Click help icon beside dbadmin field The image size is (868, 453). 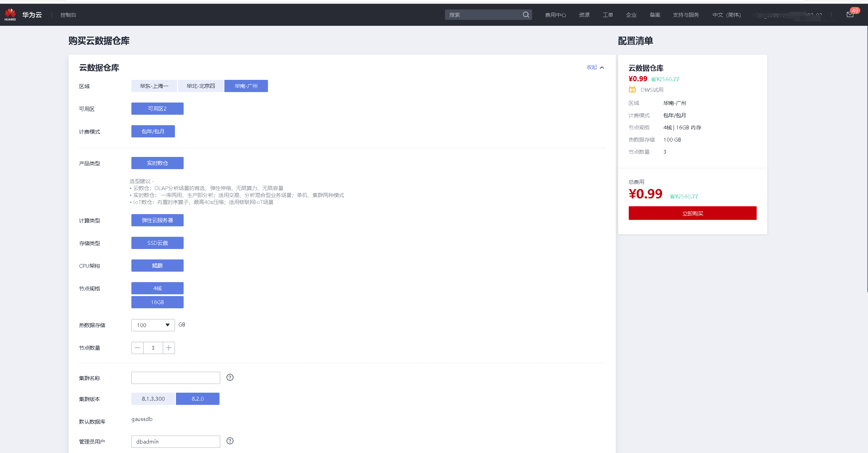pos(230,441)
